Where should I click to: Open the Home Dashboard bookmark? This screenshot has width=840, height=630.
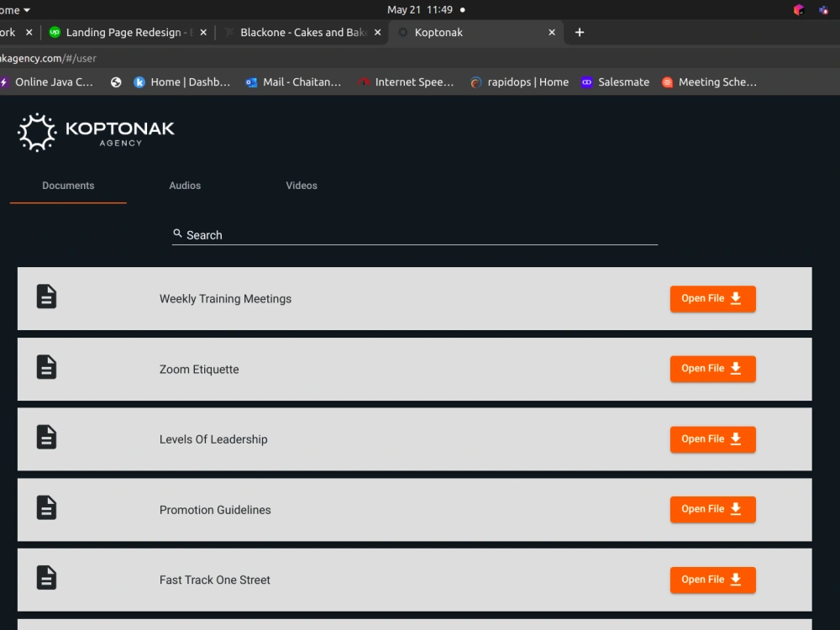(x=182, y=82)
